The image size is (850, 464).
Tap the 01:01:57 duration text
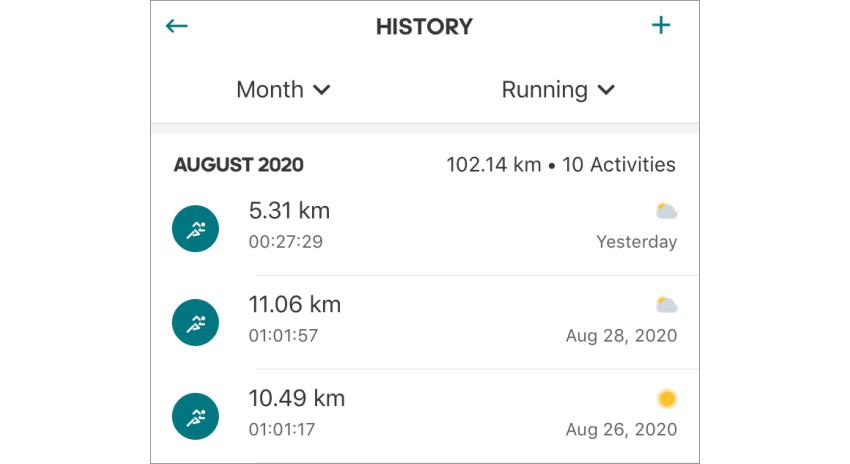[x=283, y=336]
